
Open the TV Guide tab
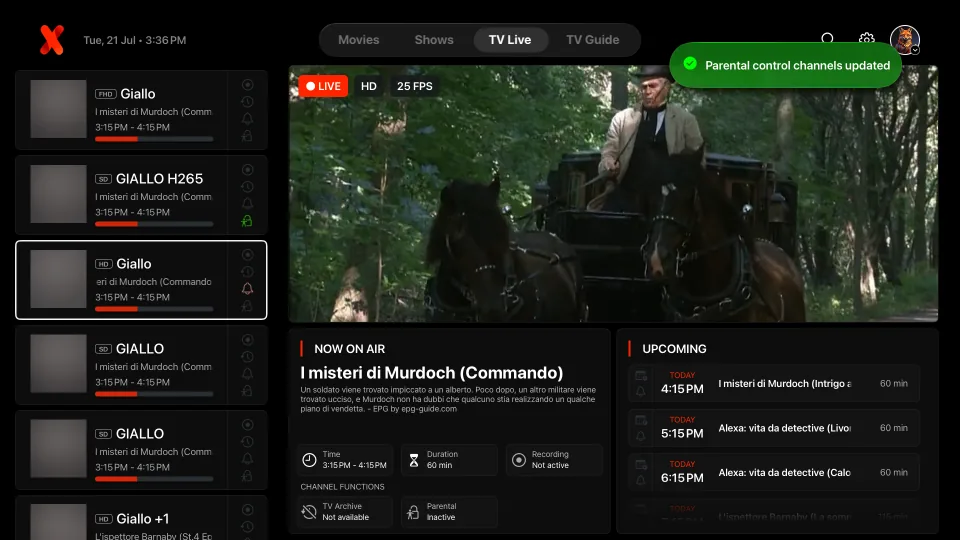593,40
